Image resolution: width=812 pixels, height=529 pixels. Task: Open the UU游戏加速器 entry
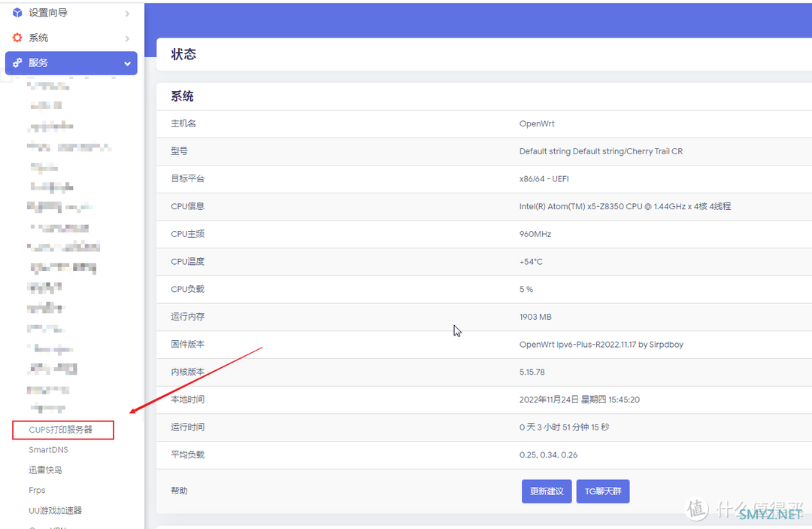pyautogui.click(x=55, y=511)
